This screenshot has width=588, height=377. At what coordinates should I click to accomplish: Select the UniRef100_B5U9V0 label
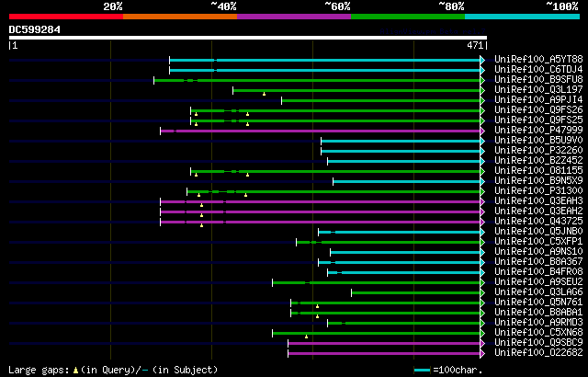coord(538,141)
